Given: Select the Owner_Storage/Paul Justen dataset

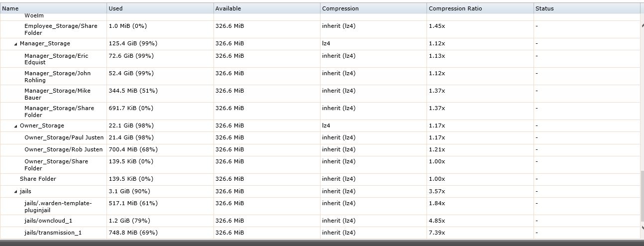Looking at the screenshot, I should 320,137.
